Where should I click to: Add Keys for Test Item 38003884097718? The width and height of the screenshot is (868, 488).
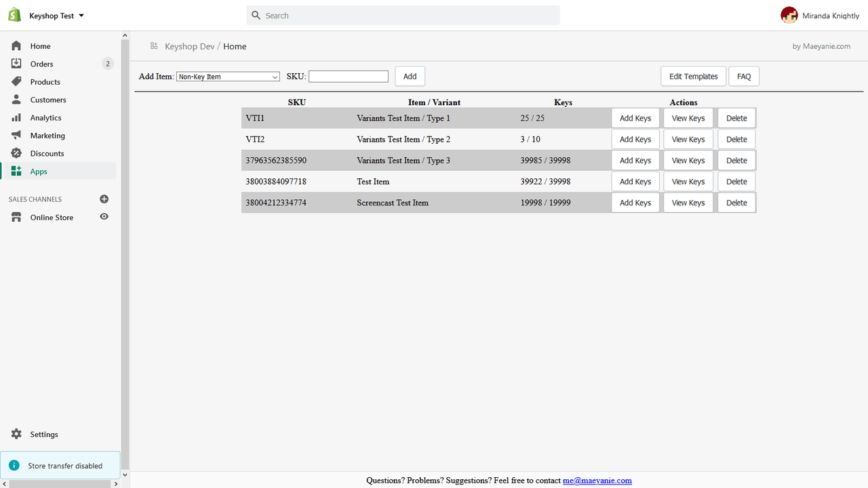[x=635, y=182]
